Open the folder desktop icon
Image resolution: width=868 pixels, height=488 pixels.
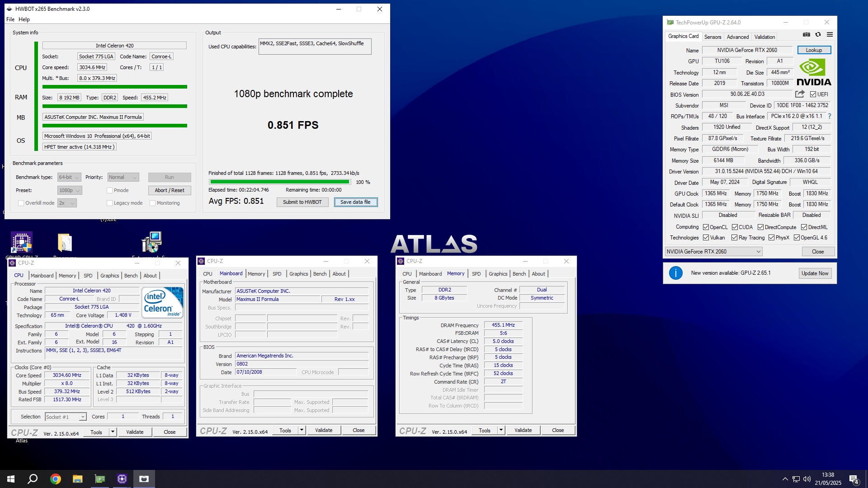[65, 243]
